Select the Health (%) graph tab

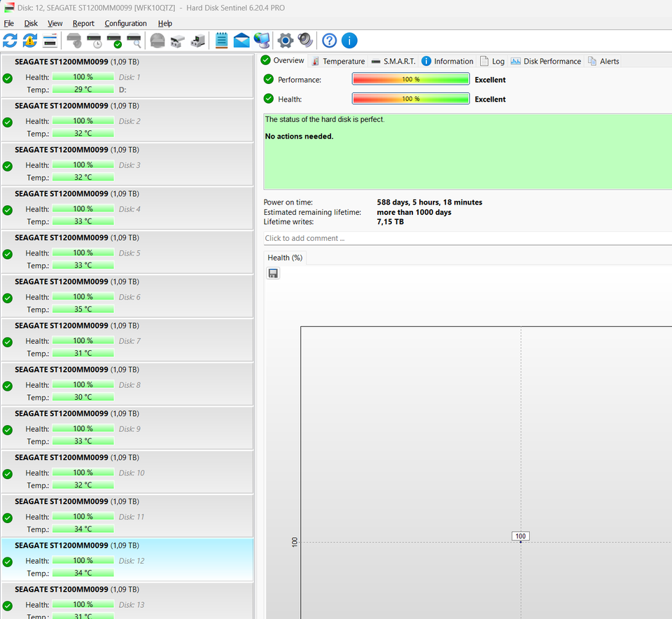285,258
